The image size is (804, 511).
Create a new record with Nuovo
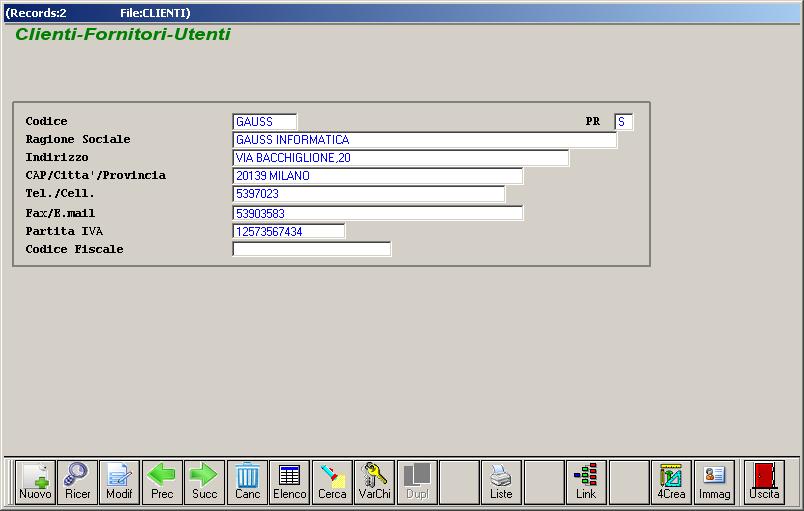point(35,482)
